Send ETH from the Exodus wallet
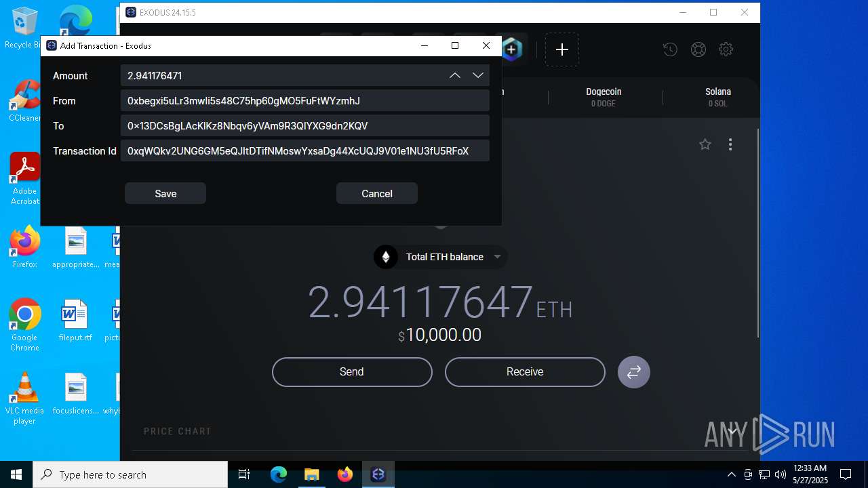Screen dimensions: 868x488 [352, 371]
